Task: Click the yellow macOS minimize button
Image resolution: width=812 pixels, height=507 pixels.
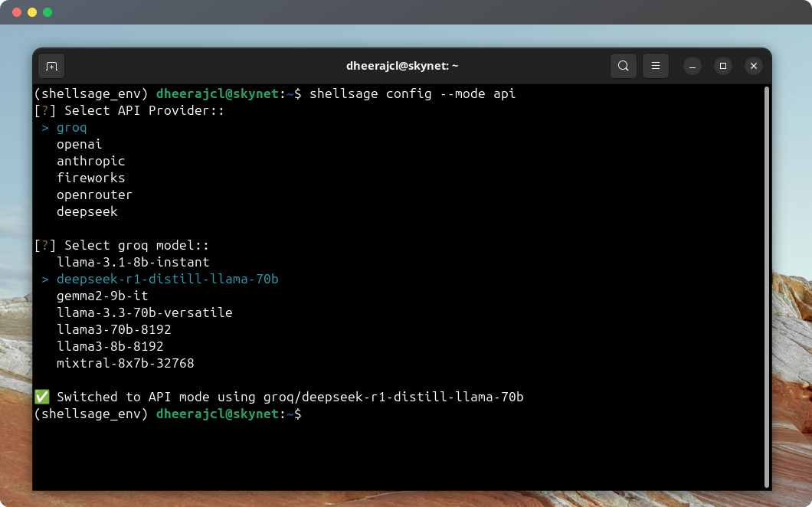Action: 32,12
